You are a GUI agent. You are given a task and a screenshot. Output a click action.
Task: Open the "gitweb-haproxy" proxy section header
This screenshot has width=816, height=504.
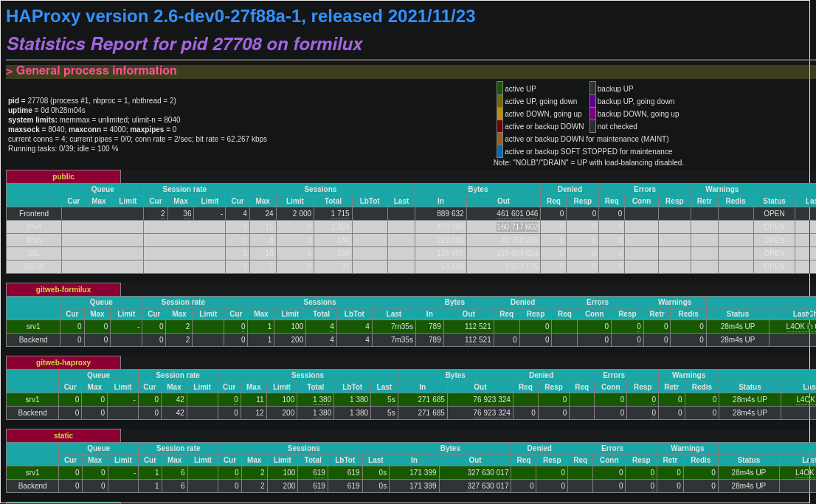pyautogui.click(x=63, y=362)
